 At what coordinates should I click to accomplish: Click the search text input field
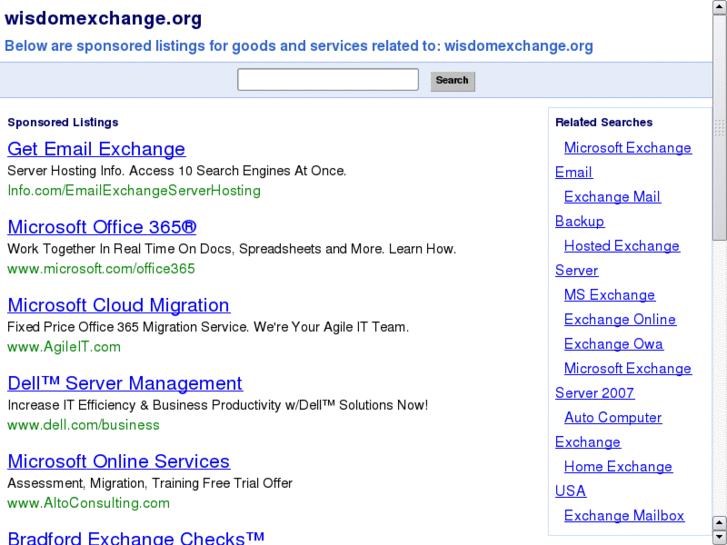tap(328, 80)
